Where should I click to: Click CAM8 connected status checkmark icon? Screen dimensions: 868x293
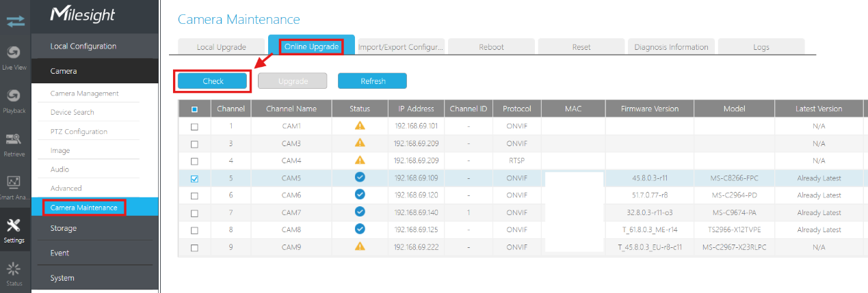[360, 229]
